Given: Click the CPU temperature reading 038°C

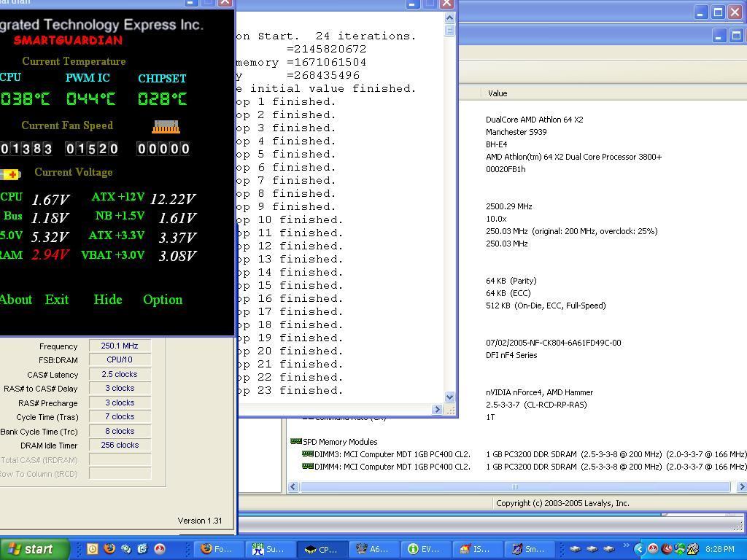Looking at the screenshot, I should 25,99.
